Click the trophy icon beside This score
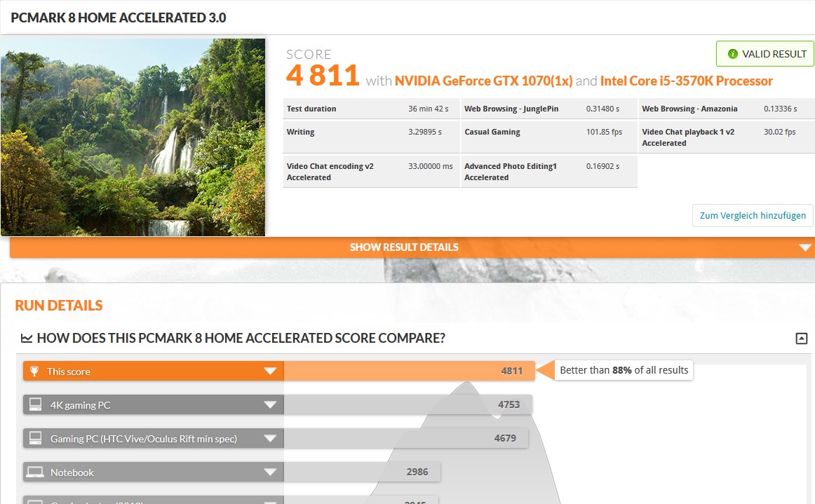Viewport: 815px width, 504px height. pyautogui.click(x=34, y=372)
